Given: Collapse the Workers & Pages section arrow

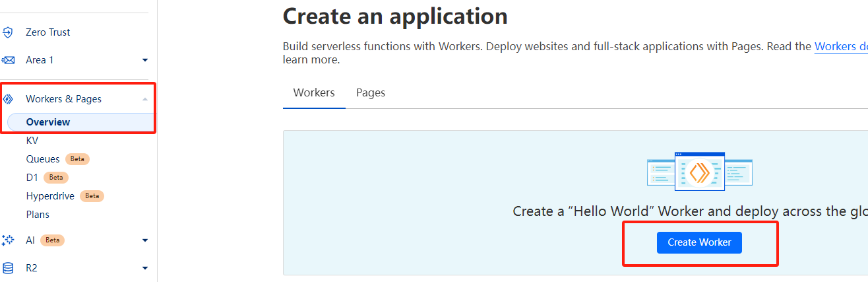Looking at the screenshot, I should tap(145, 99).
